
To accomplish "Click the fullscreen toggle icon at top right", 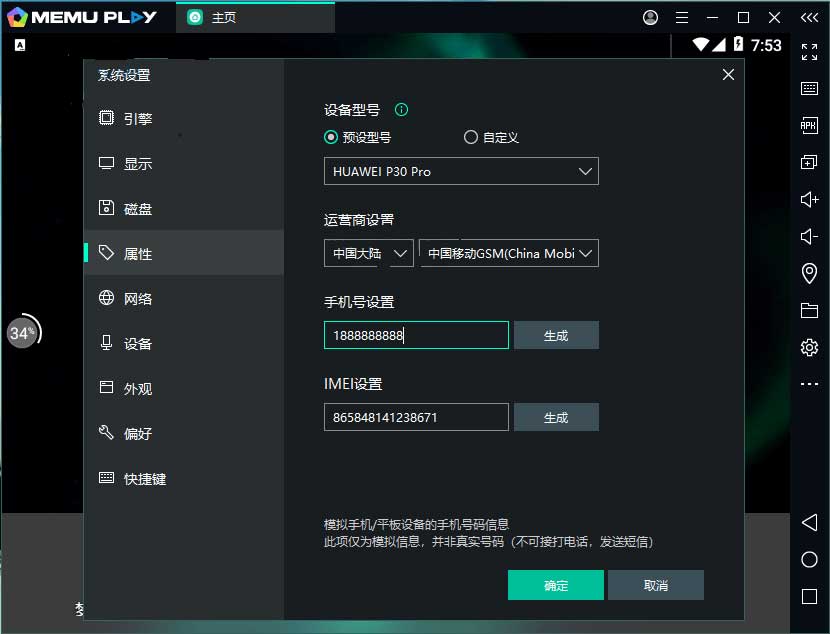I will point(809,51).
